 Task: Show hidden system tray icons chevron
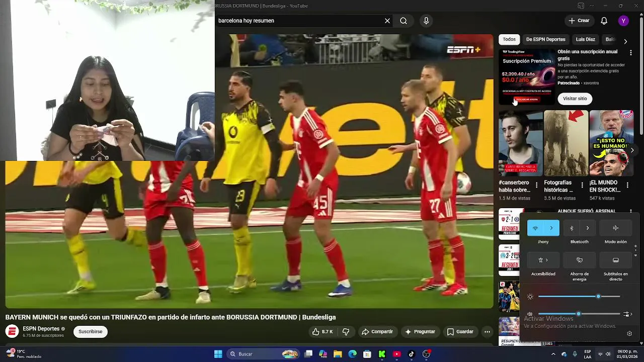(x=553, y=354)
